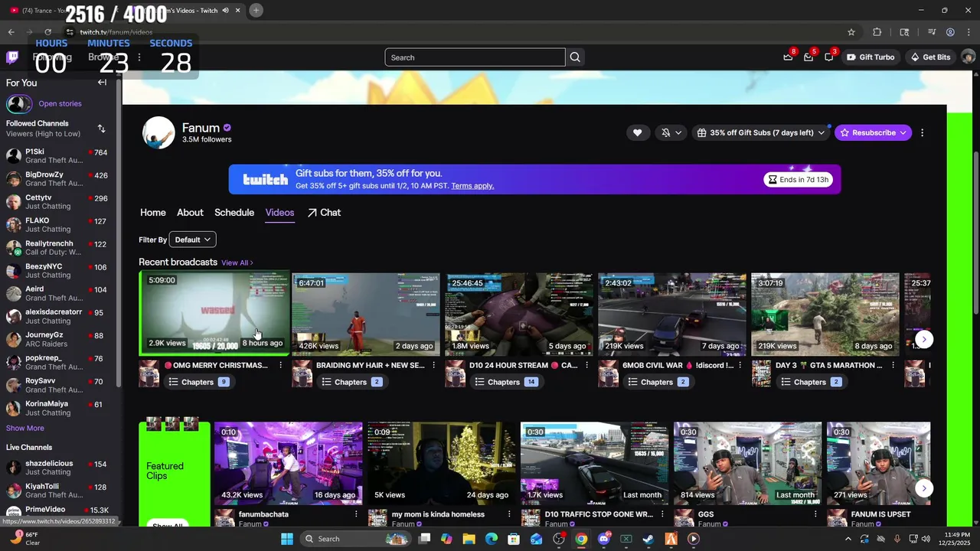Open the Gift Turbo button
This screenshot has height=551, width=980.
tap(871, 57)
